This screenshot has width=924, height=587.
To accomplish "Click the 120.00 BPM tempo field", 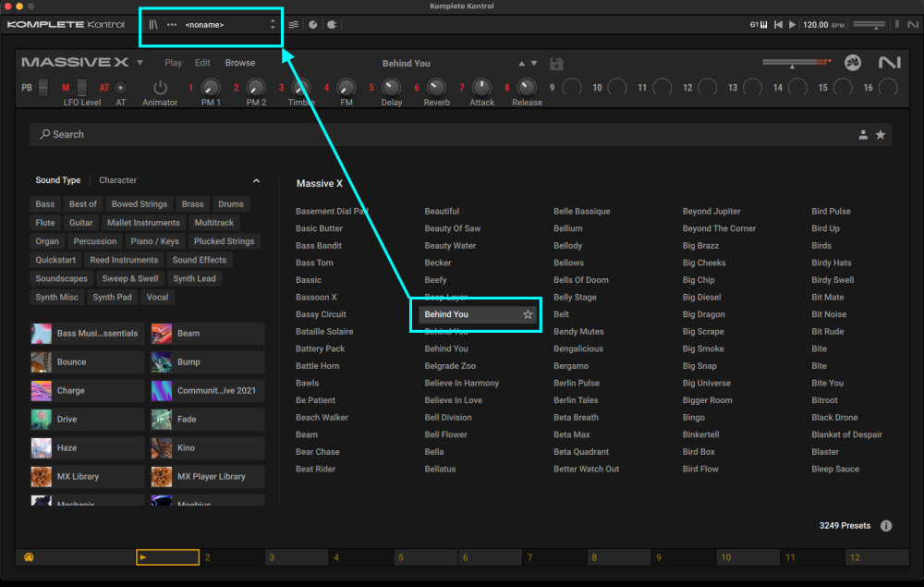I will (x=816, y=25).
